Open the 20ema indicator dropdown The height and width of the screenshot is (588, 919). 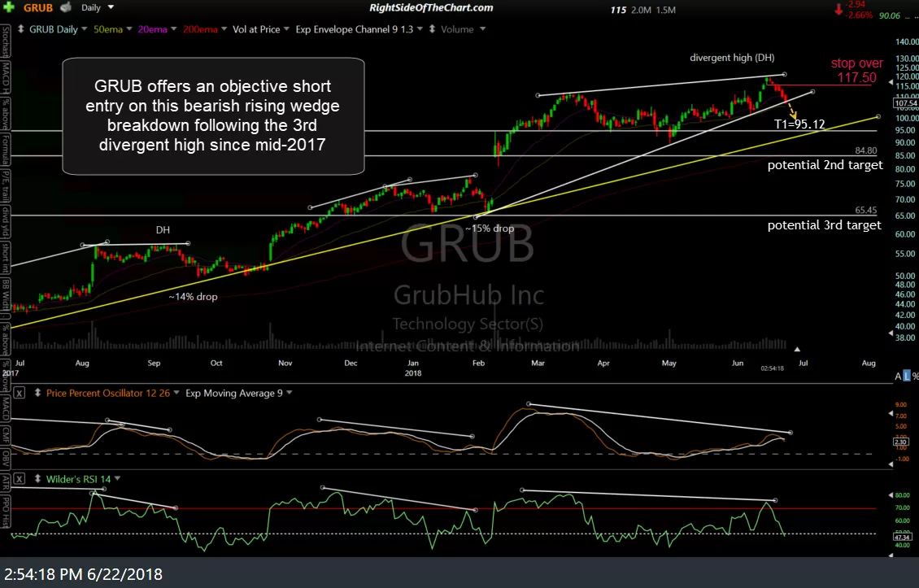tap(173, 28)
